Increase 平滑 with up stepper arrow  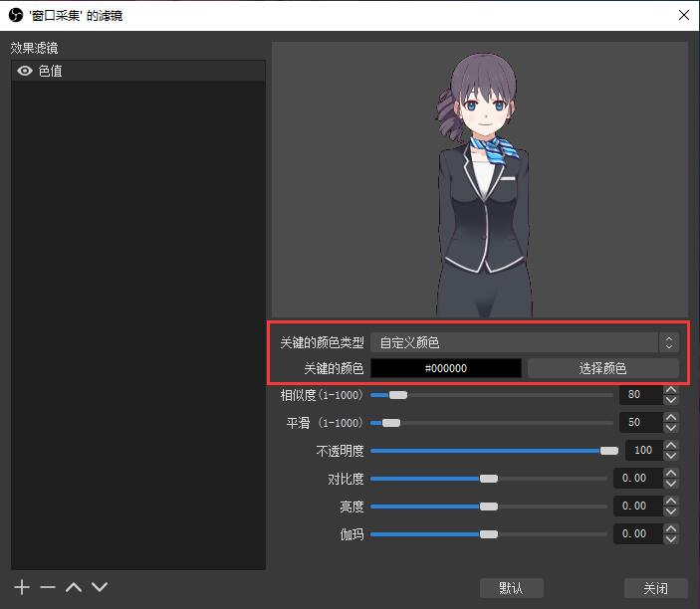pos(670,418)
